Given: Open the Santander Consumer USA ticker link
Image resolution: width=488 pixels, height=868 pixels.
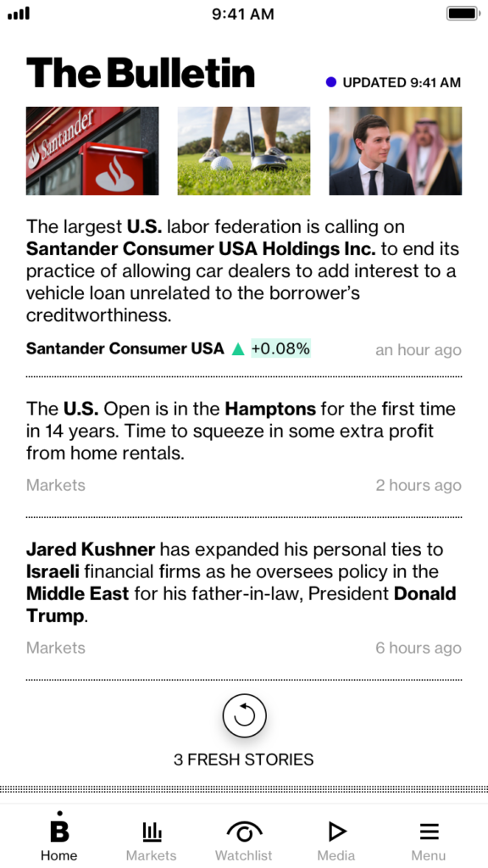Looking at the screenshot, I should (125, 348).
